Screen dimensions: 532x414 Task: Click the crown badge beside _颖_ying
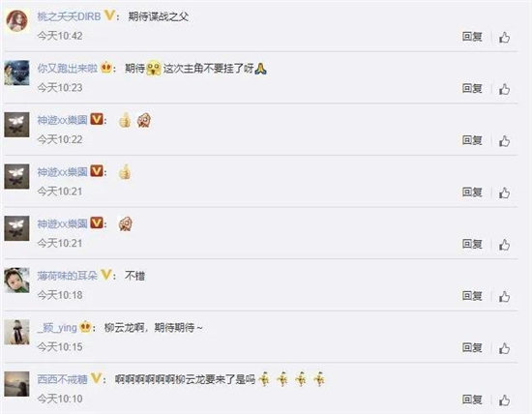[85, 327]
